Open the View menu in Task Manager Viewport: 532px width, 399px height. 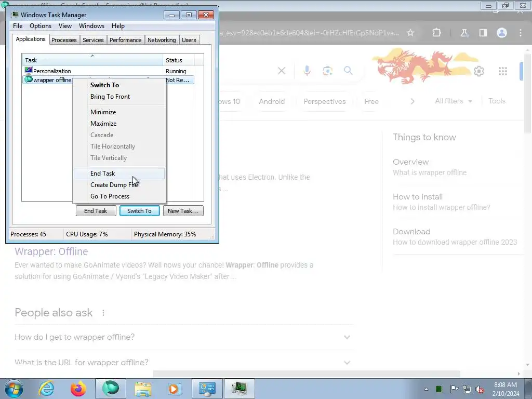tap(65, 26)
